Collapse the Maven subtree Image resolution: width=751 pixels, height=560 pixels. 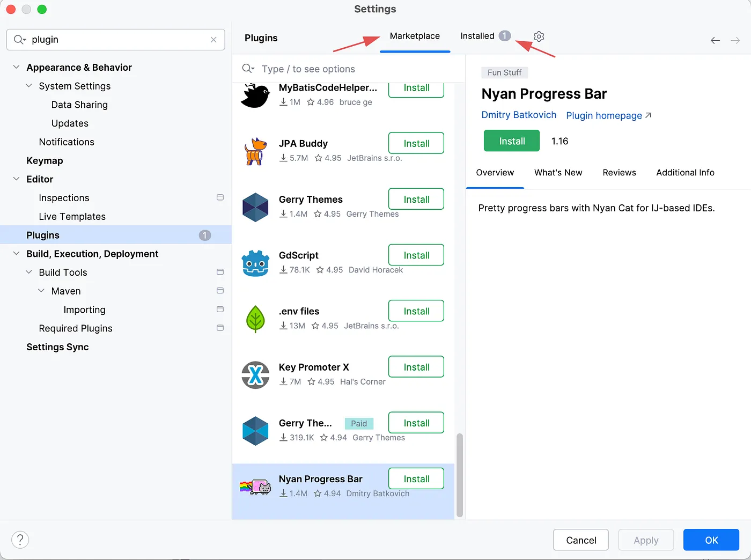click(x=41, y=291)
